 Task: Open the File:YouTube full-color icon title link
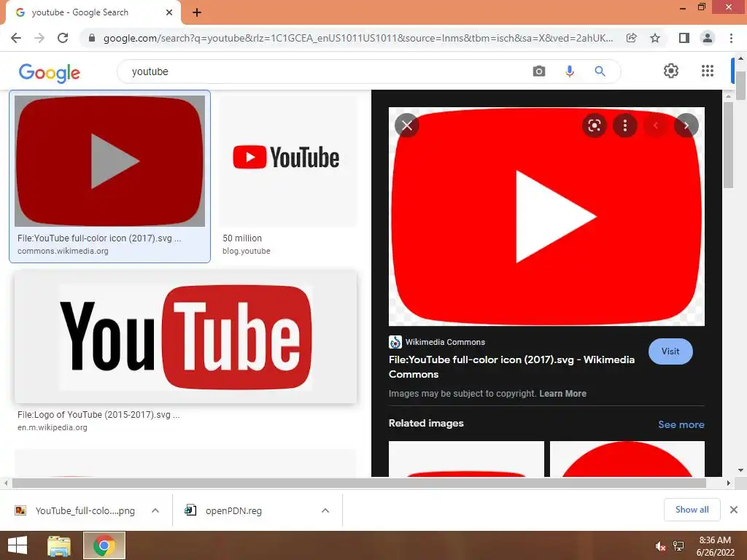pyautogui.click(x=511, y=367)
